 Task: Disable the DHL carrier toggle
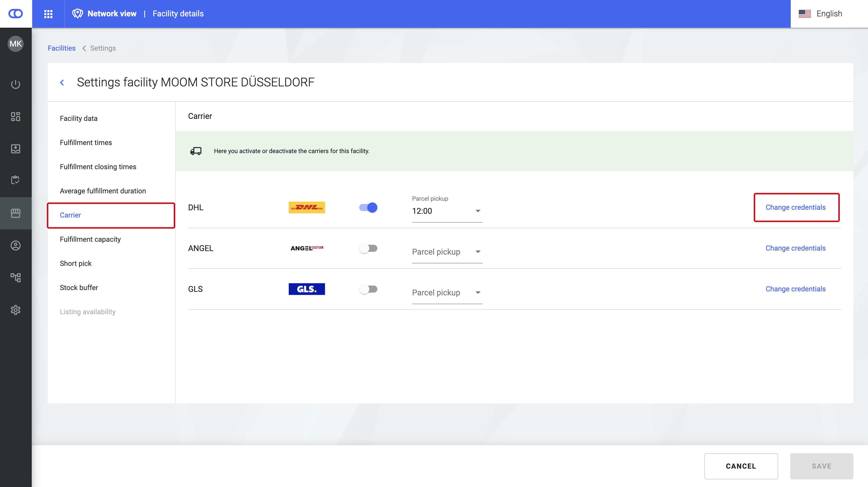pos(368,207)
